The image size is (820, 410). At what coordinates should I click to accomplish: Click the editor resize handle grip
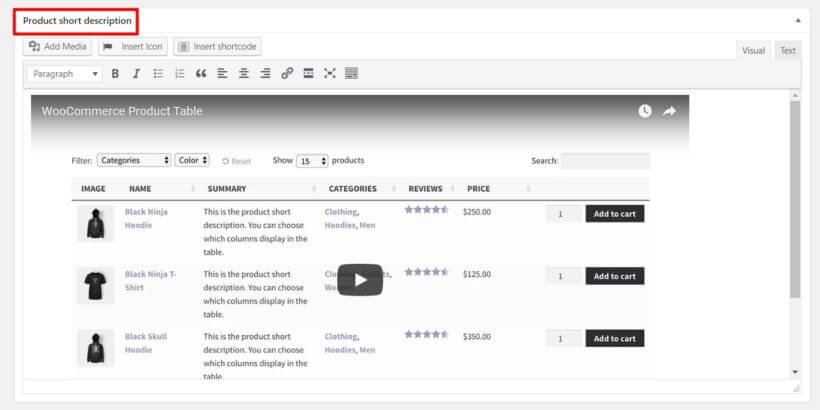pos(796,388)
